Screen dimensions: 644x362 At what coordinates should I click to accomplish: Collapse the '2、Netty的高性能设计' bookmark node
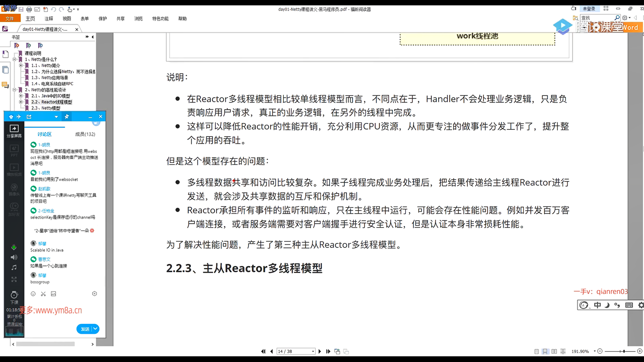(x=14, y=90)
